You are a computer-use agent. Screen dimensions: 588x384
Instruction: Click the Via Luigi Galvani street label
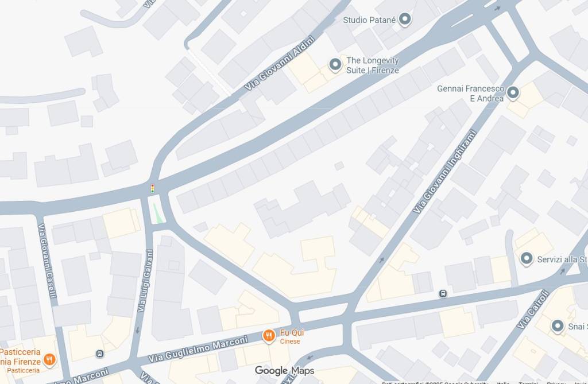pyautogui.click(x=145, y=281)
